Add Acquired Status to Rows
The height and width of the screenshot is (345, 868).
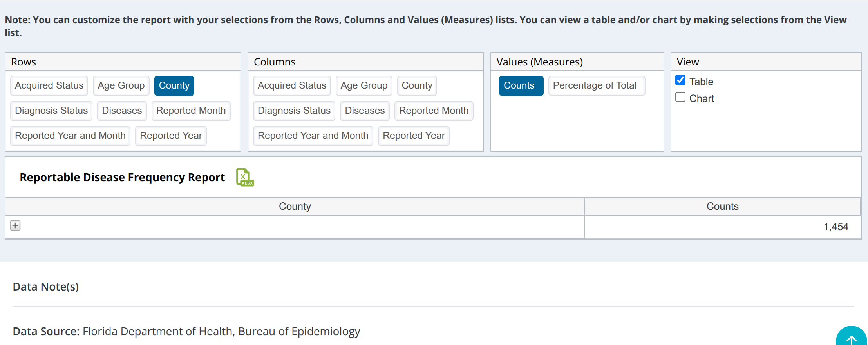click(49, 85)
